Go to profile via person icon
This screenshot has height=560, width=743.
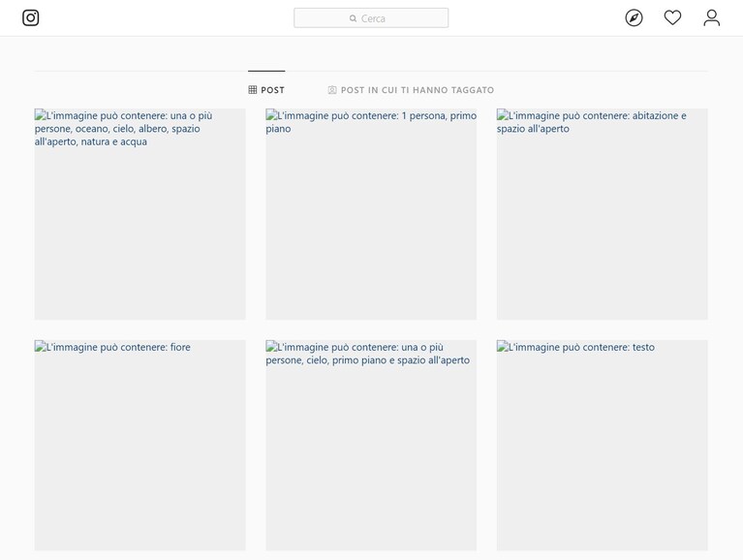point(711,18)
